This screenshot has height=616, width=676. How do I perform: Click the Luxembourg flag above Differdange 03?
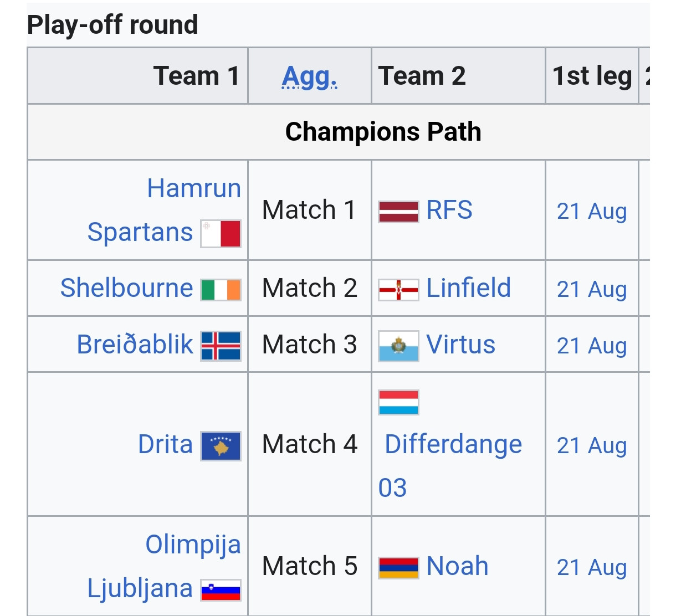[398, 403]
